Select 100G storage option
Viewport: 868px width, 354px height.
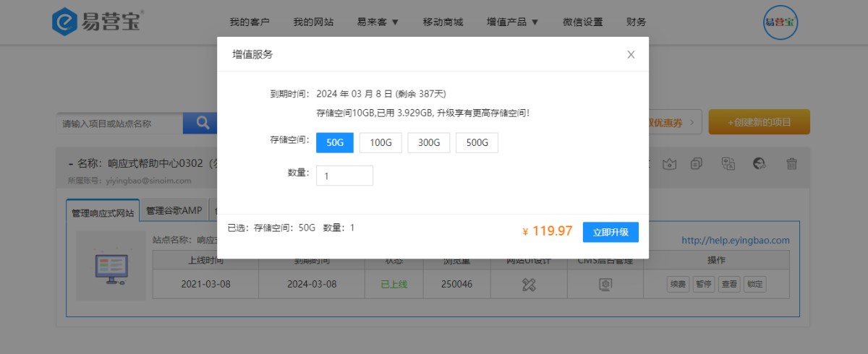[x=380, y=143]
